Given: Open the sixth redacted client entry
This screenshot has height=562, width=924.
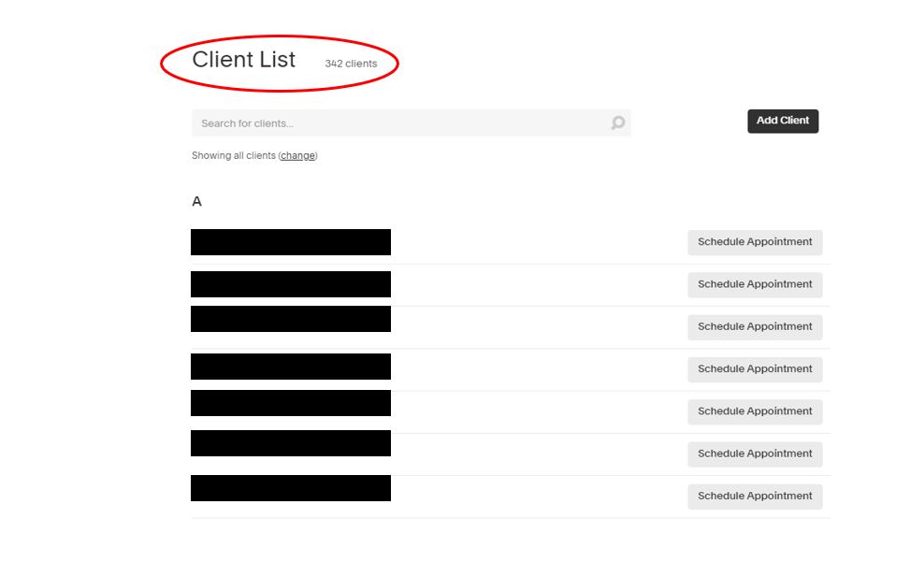Looking at the screenshot, I should click(291, 443).
